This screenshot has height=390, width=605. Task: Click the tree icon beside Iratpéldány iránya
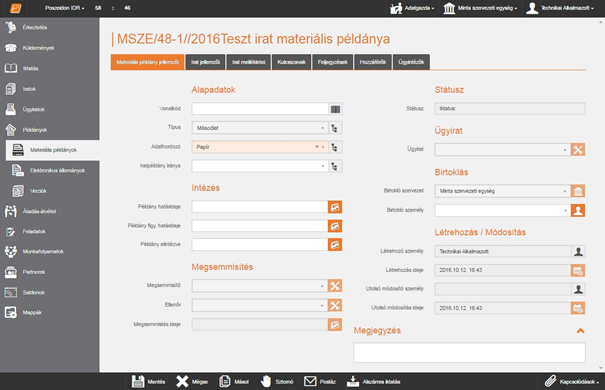click(x=335, y=166)
